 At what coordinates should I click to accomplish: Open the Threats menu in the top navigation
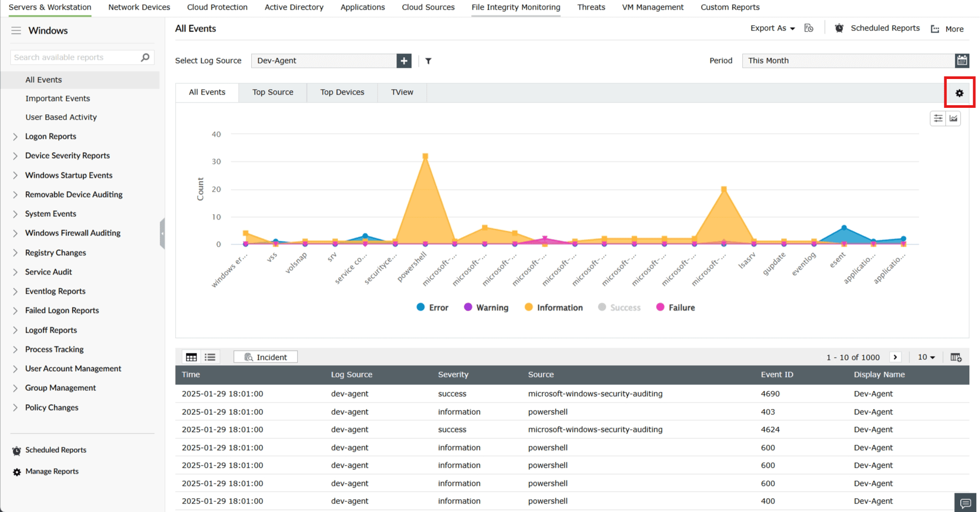tap(591, 7)
